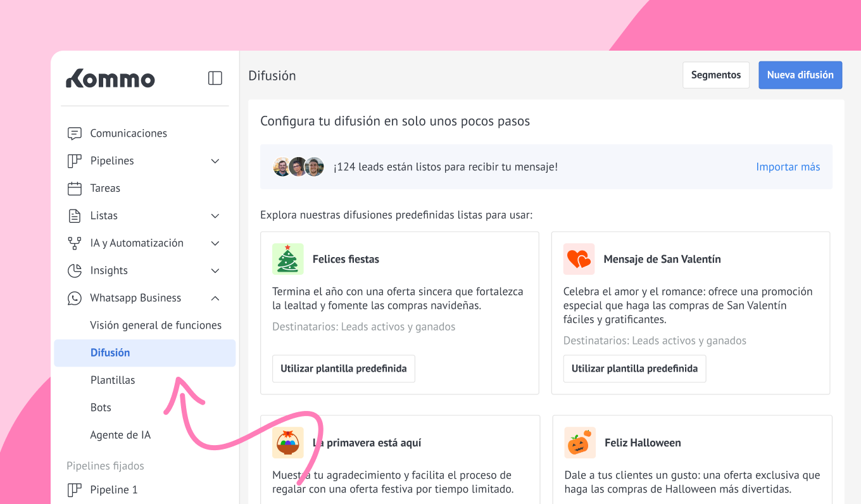
Task: Click the Pipeline 1 board icon
Action: click(75, 490)
